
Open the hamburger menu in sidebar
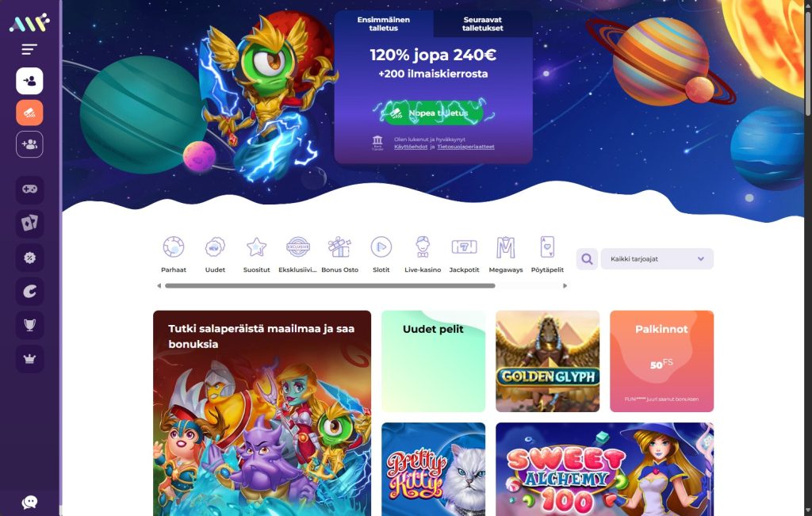coord(29,49)
